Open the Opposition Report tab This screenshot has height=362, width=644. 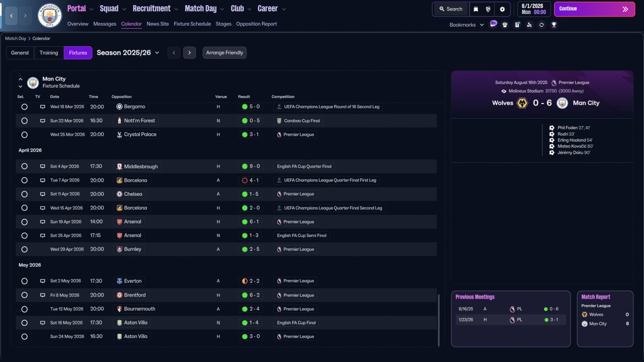(256, 24)
